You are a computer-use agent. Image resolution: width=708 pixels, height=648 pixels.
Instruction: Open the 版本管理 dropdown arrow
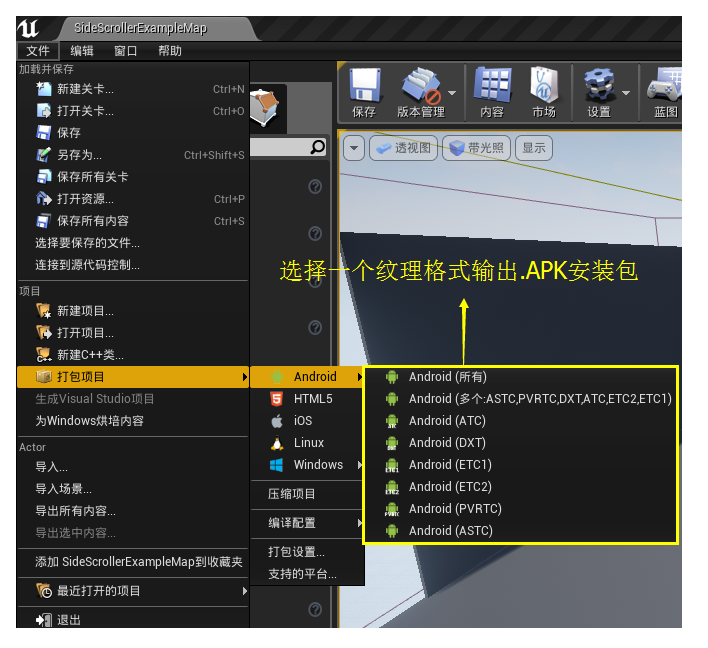[452, 93]
